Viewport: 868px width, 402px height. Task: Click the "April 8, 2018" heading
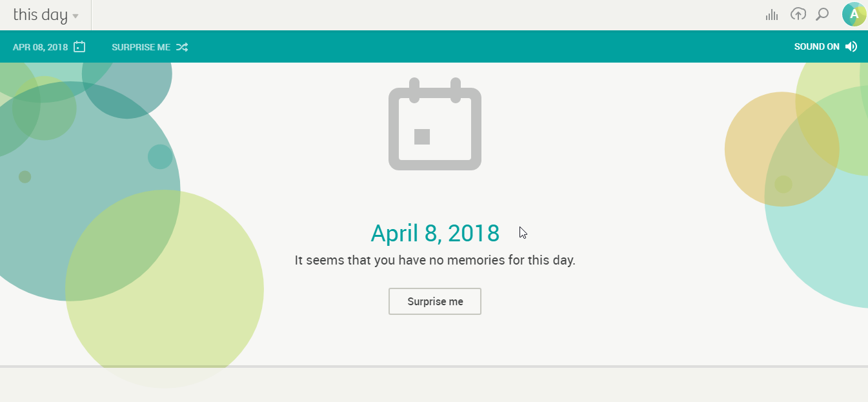[435, 233]
